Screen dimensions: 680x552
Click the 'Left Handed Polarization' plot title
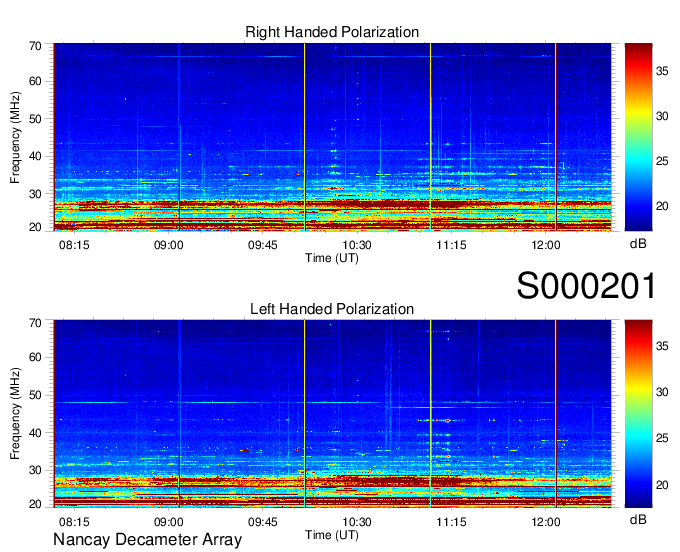tap(332, 309)
